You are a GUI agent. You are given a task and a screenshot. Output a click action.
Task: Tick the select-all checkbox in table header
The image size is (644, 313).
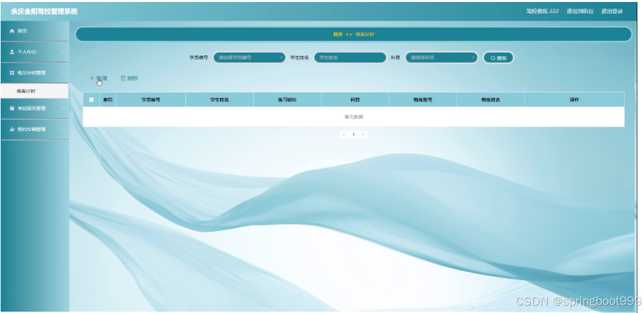click(91, 100)
